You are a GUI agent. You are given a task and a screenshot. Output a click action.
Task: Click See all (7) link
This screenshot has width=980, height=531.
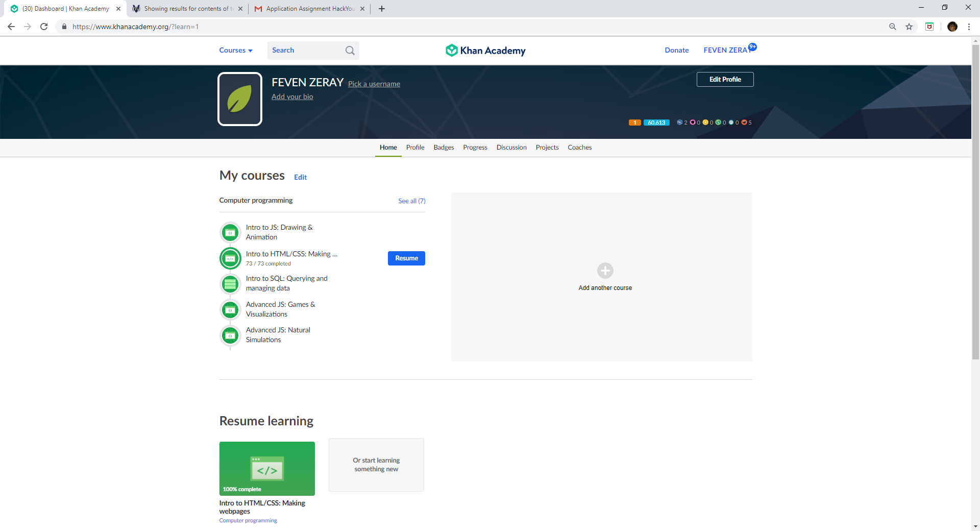(412, 201)
